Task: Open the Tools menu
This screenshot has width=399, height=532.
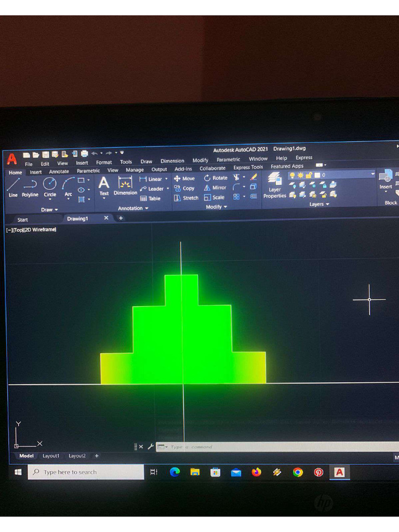Action: click(126, 162)
